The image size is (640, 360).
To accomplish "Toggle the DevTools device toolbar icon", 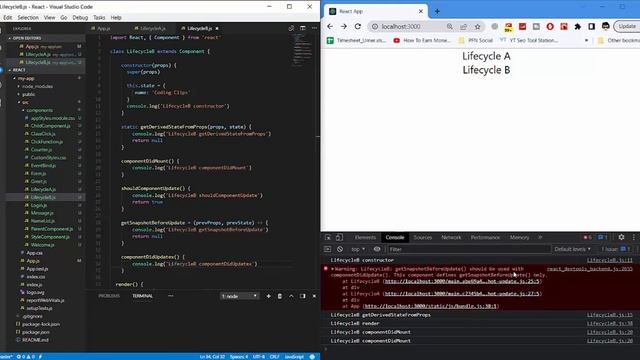I will tap(339, 238).
